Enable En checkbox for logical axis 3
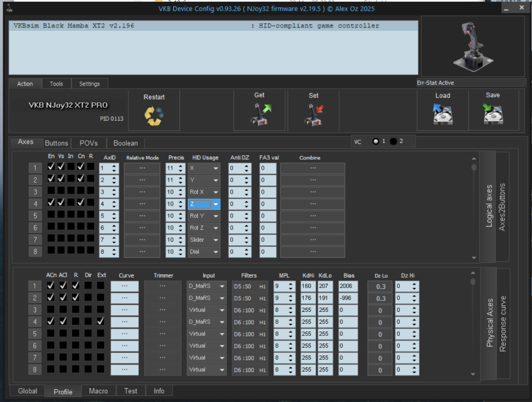This screenshot has height=402, width=532. [51, 190]
